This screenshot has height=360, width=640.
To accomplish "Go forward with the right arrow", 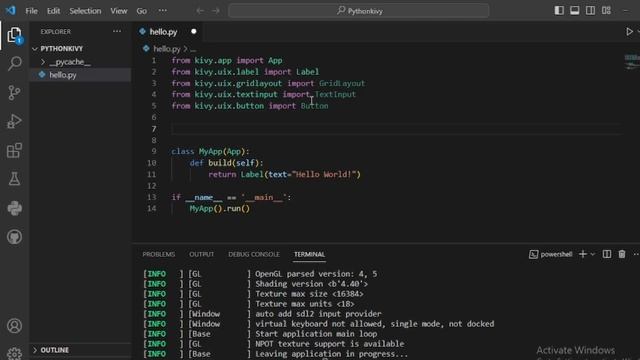I will [x=216, y=11].
